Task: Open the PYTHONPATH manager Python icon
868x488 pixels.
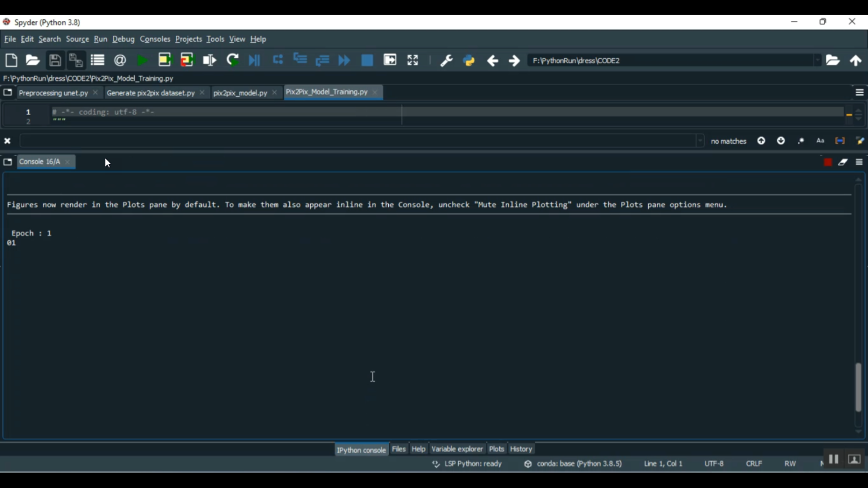Action: (469, 61)
